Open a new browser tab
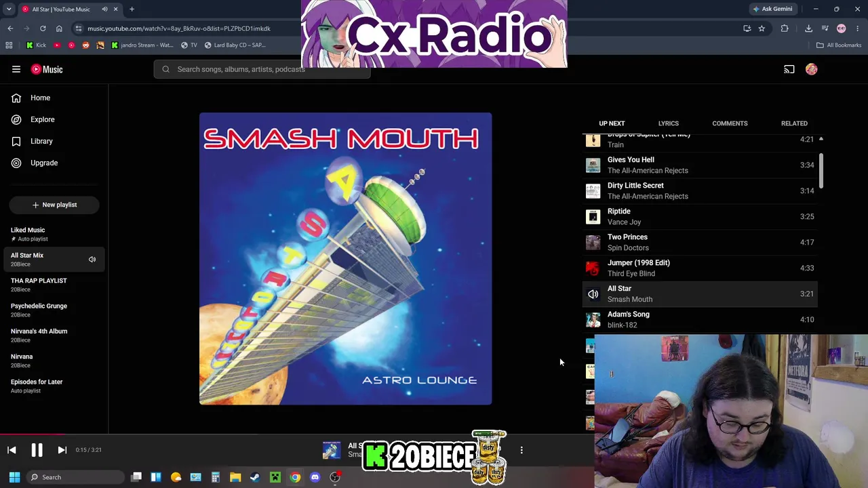 click(x=132, y=9)
